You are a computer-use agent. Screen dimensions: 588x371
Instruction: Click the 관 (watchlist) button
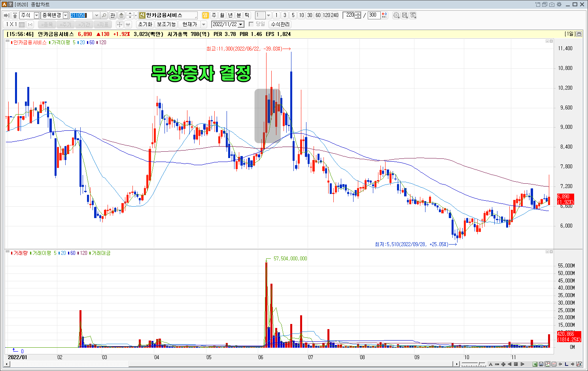tap(113, 15)
